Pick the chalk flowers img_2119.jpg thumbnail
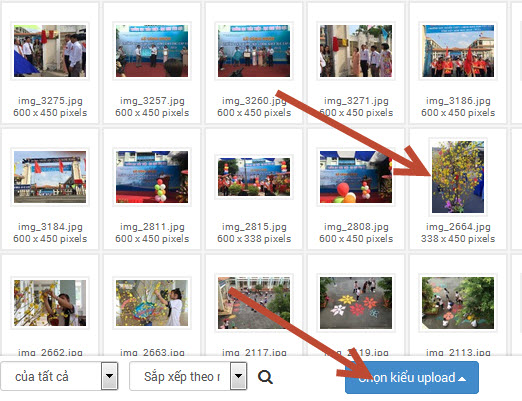522x401 pixels. pyautogui.click(x=356, y=303)
